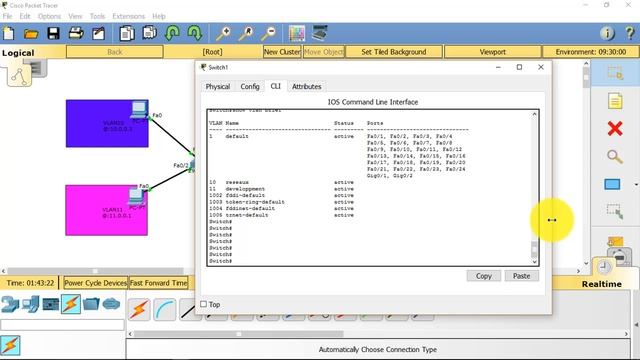Click the New Cluster button
Screen dimensions: 640x360
[282, 52]
